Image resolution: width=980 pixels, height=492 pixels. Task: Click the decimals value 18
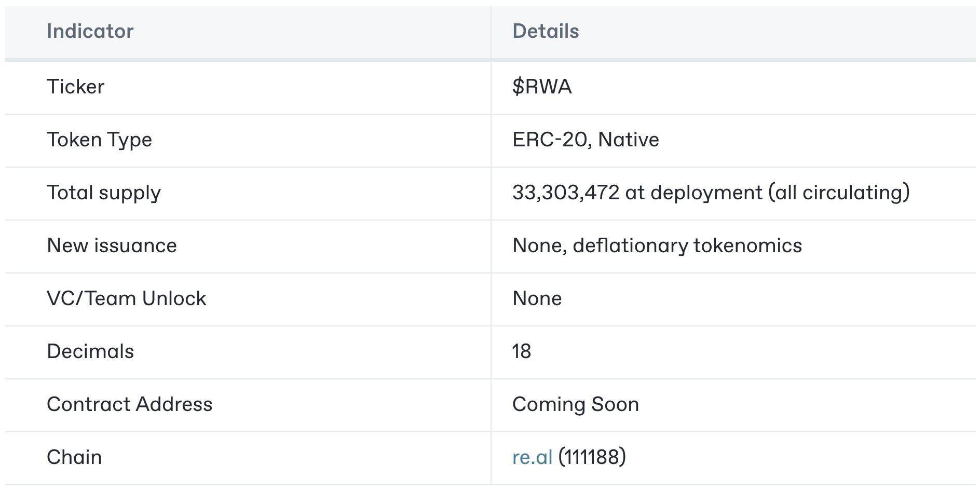pyautogui.click(x=522, y=351)
